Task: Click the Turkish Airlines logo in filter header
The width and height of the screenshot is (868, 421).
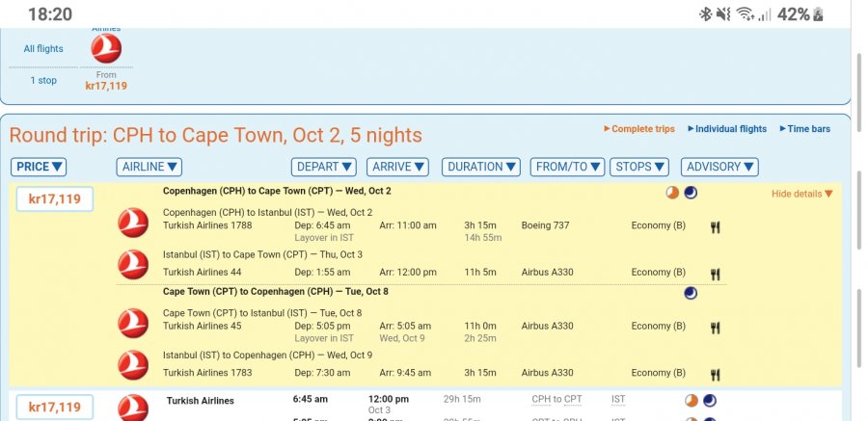Action: tap(106, 48)
